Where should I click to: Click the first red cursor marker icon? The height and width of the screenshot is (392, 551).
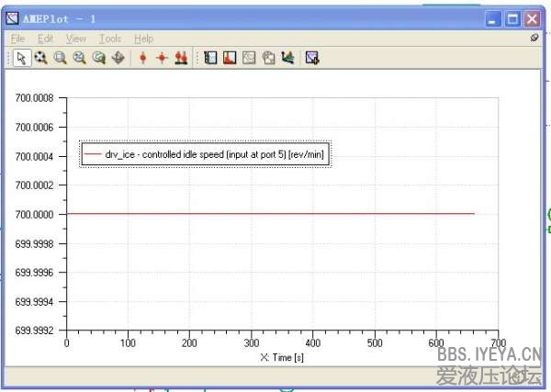143,58
